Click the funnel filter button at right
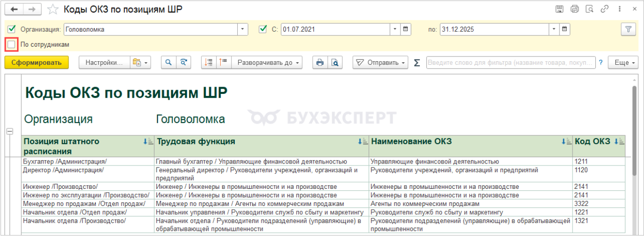644x238 pixels. tap(628, 29)
